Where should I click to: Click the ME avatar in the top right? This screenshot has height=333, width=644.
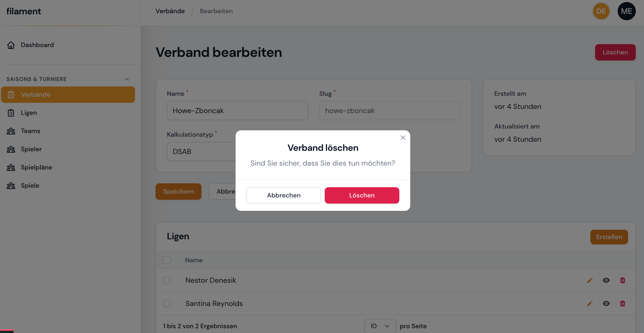click(x=626, y=11)
